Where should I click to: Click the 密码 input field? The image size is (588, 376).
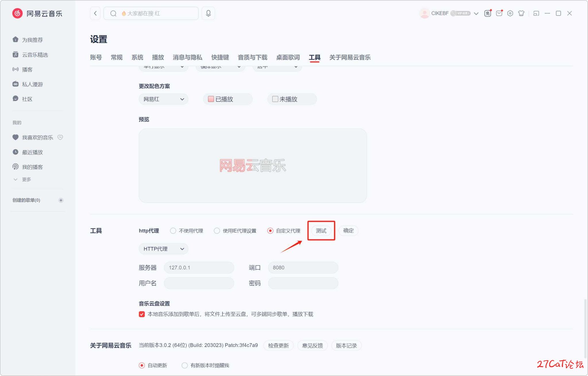point(303,283)
